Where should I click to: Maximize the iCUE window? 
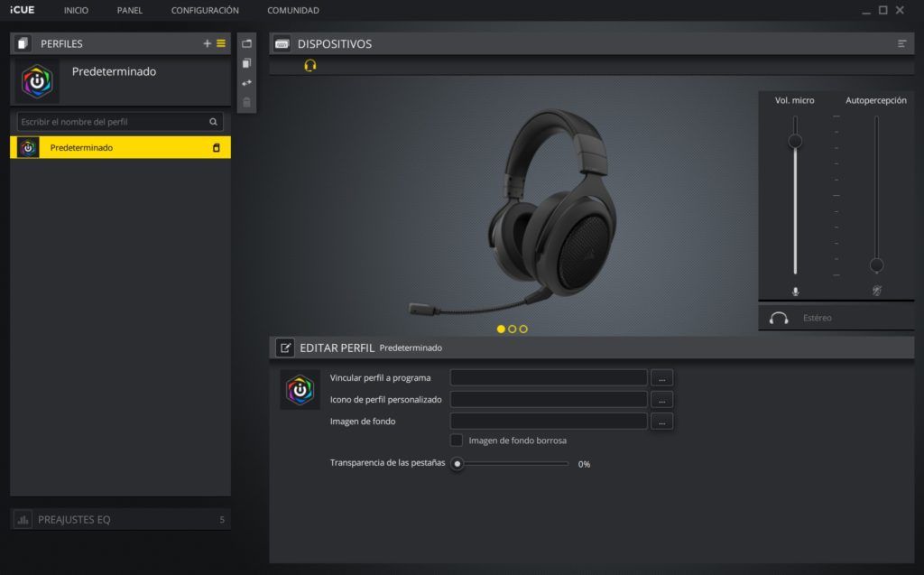click(882, 10)
